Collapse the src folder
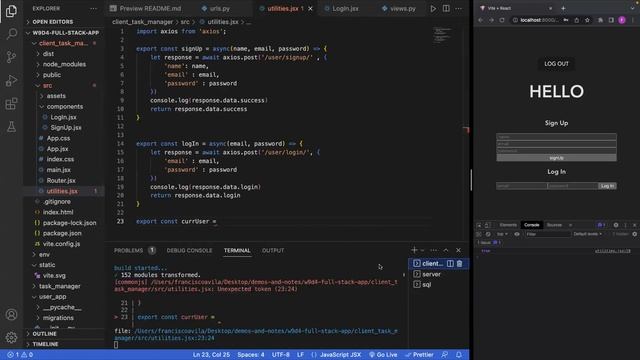The image size is (640, 360). pyautogui.click(x=47, y=86)
